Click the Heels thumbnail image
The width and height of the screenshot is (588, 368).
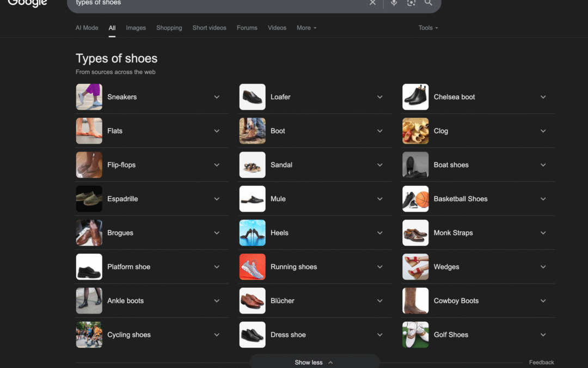(252, 233)
